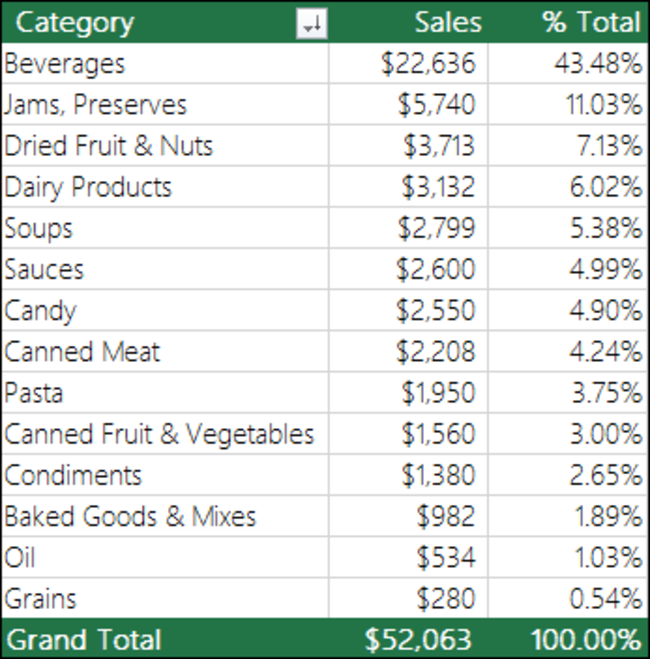Click the Canned Fruit & Vegetables cell
650x659 pixels.
pyautogui.click(x=159, y=434)
